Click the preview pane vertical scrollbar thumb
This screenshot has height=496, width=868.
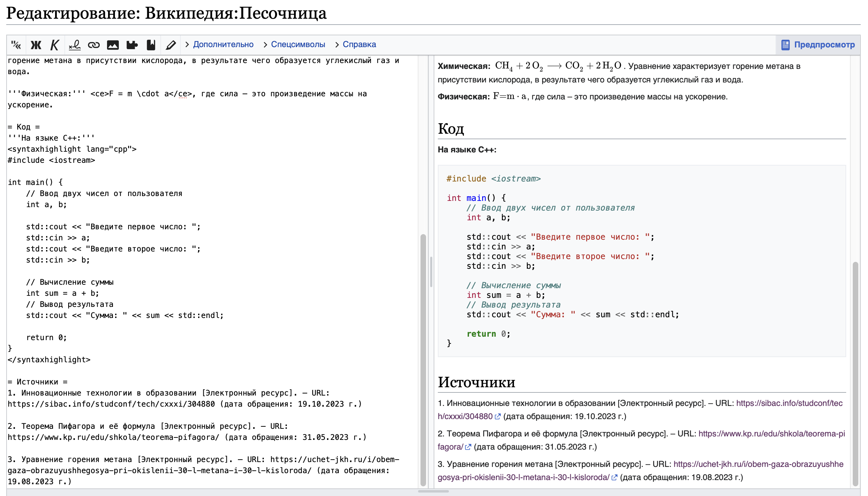856,374
